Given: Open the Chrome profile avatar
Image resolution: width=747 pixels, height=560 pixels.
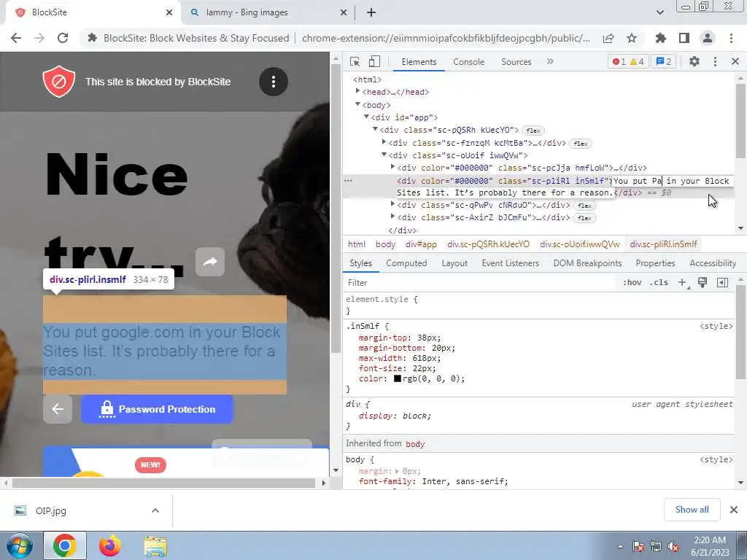Looking at the screenshot, I should pos(708,38).
